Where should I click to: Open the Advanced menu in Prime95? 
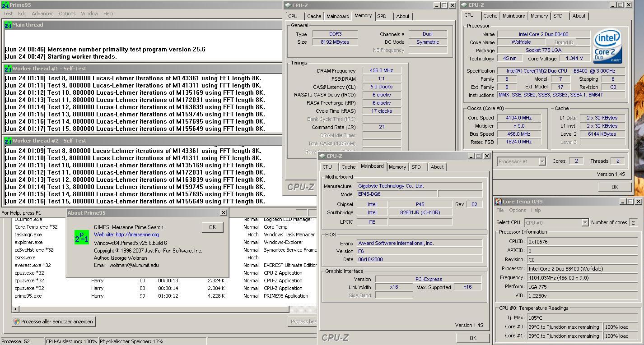click(42, 14)
